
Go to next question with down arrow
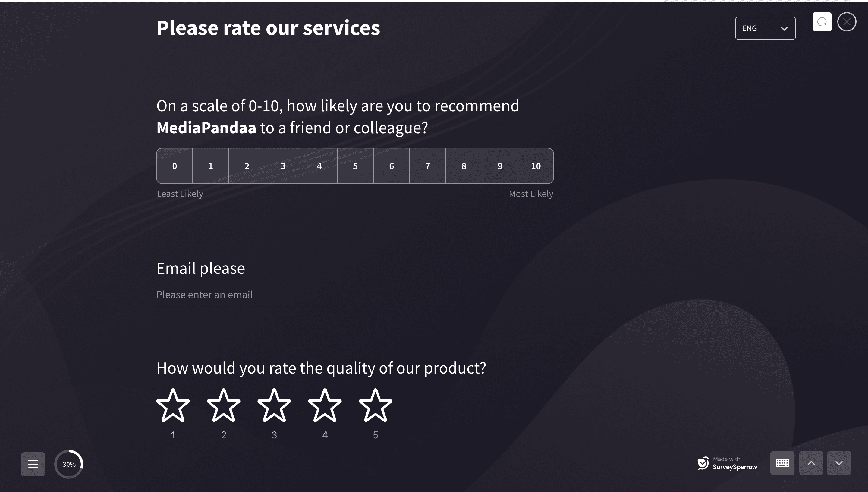click(x=839, y=463)
